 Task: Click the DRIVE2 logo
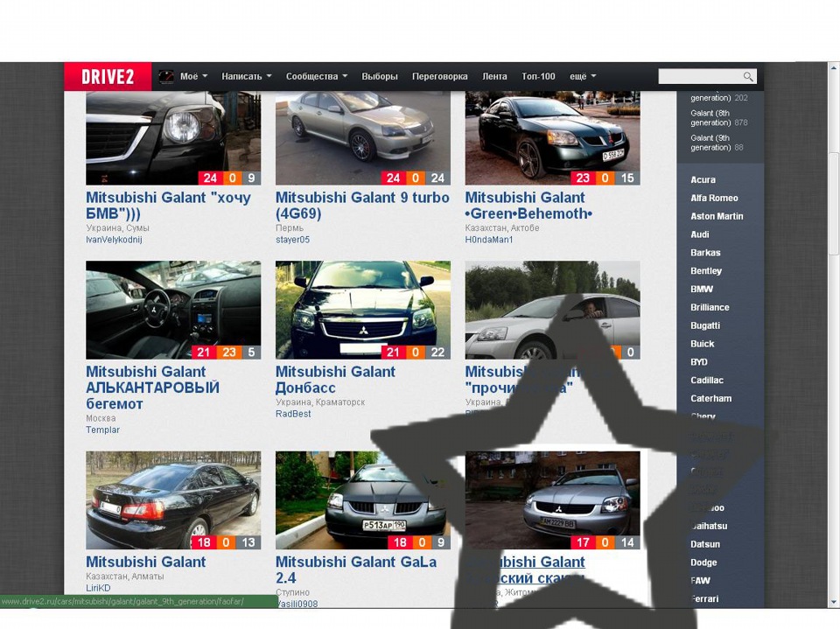[108, 77]
